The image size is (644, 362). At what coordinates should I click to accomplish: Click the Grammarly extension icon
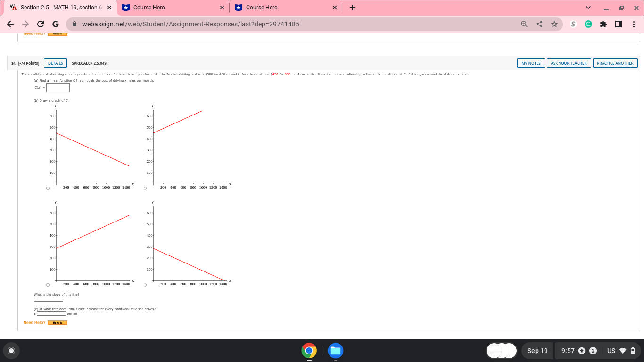(588, 24)
